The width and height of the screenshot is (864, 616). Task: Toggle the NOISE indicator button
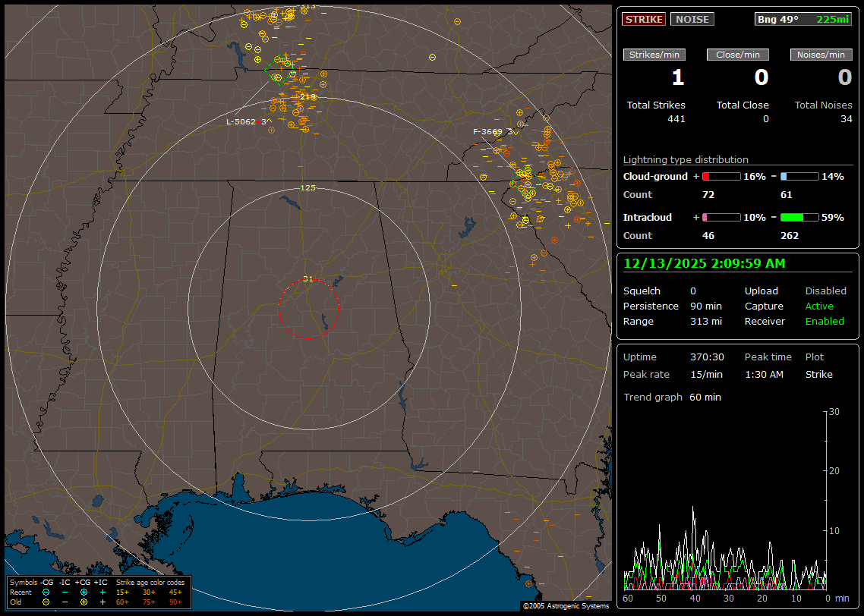(x=692, y=20)
